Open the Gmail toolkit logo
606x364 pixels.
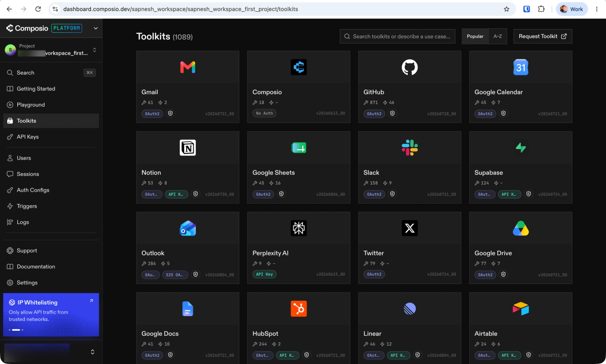click(188, 67)
